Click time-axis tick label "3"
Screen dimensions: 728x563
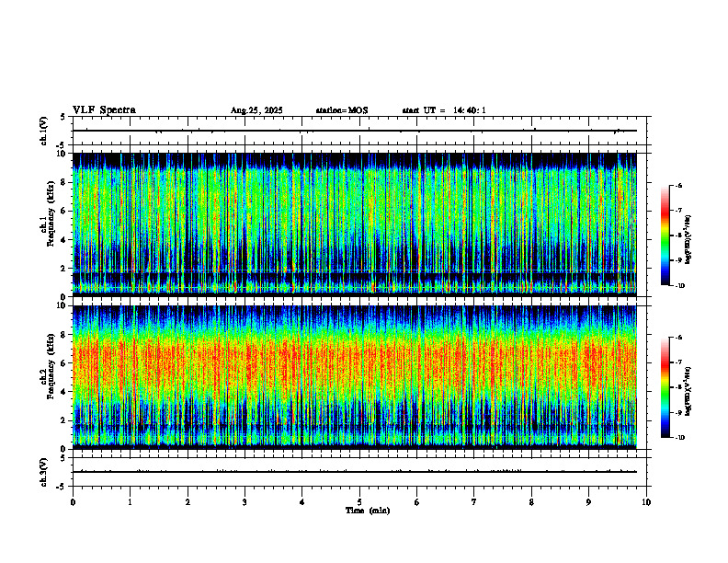pos(245,502)
